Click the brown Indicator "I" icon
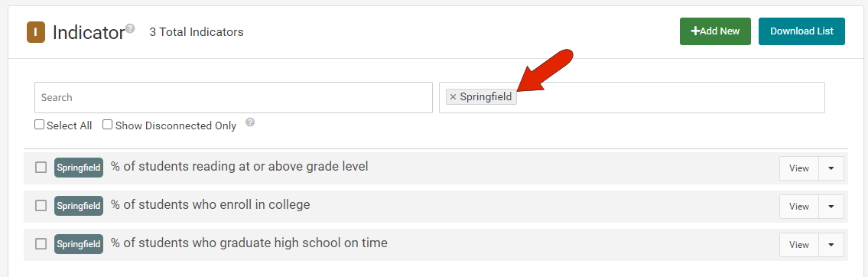This screenshot has width=868, height=277. [x=35, y=32]
